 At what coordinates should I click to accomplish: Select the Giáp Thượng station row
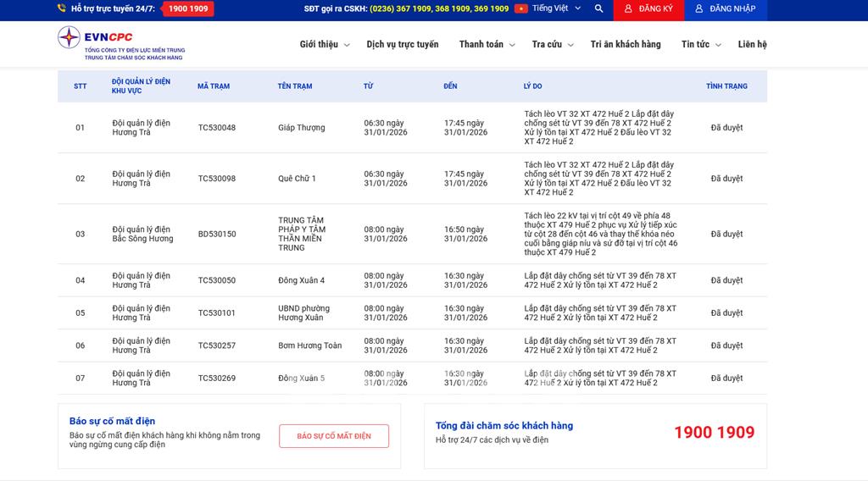[x=301, y=128]
